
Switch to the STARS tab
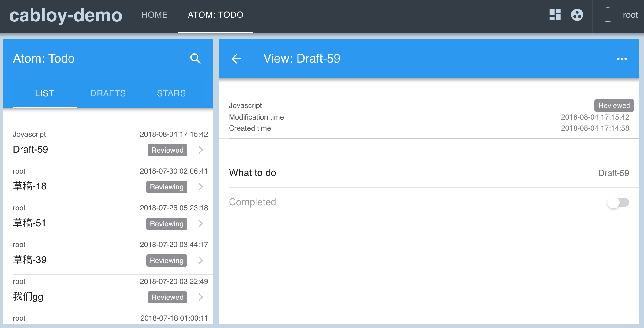(x=171, y=93)
